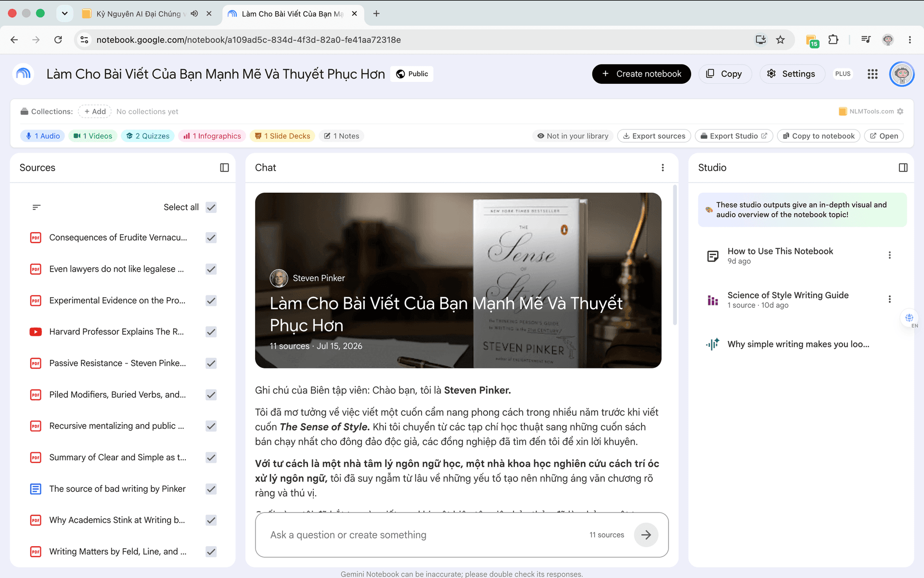Open notebook Settings
Screen dimensions: 924x578
click(x=791, y=74)
